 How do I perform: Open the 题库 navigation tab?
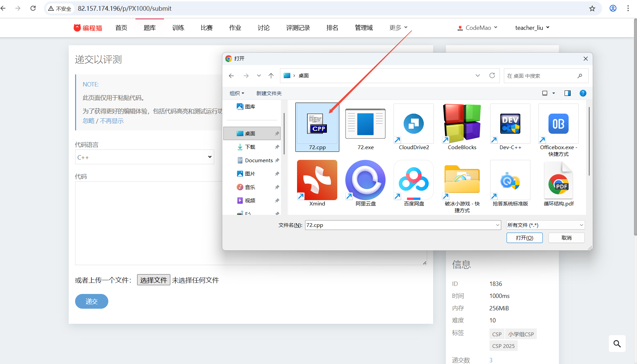[x=150, y=28]
